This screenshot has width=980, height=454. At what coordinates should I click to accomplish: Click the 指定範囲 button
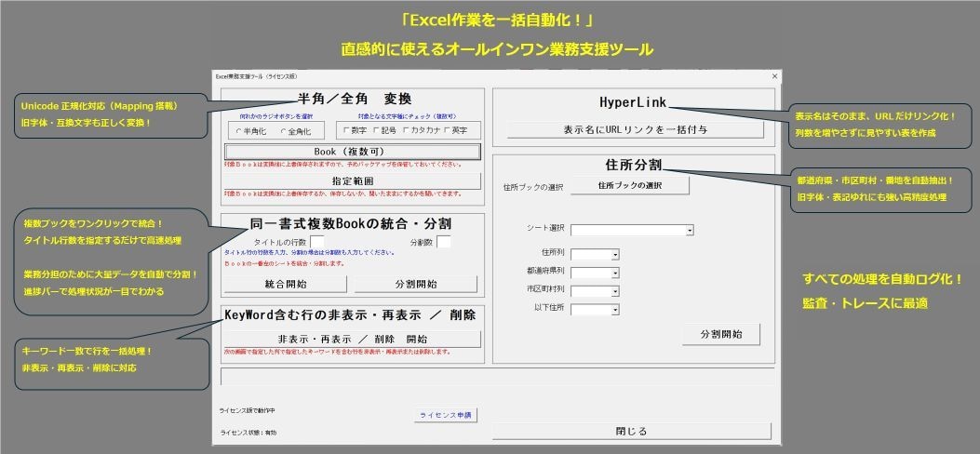(x=353, y=181)
